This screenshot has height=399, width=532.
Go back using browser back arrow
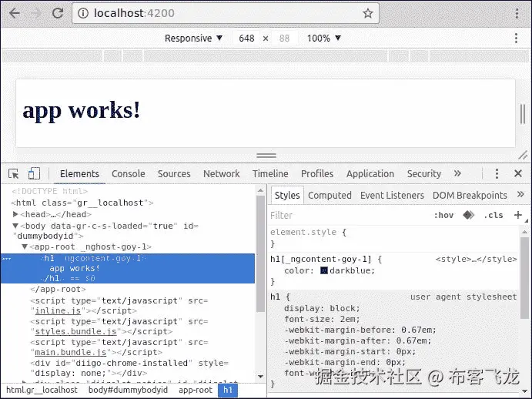15,13
